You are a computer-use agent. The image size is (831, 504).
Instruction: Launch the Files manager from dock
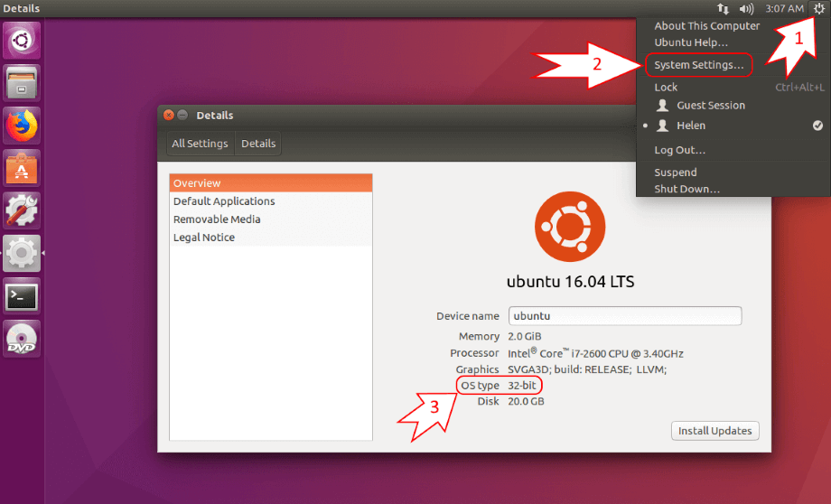pyautogui.click(x=21, y=83)
